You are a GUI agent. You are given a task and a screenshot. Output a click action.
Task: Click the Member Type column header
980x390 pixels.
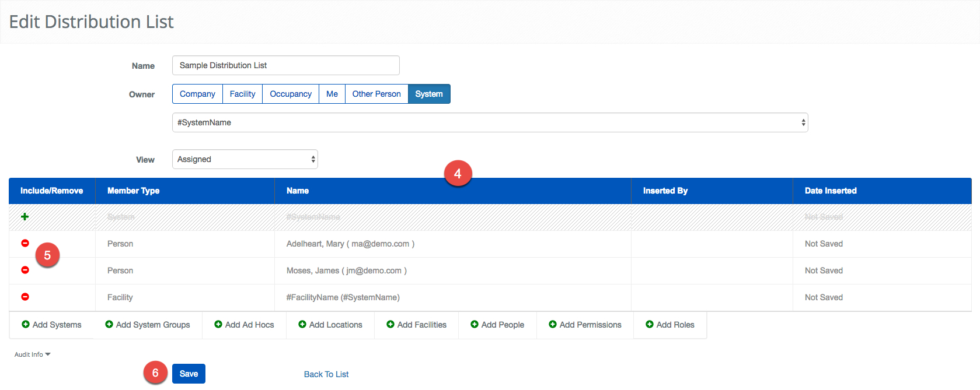coord(185,191)
